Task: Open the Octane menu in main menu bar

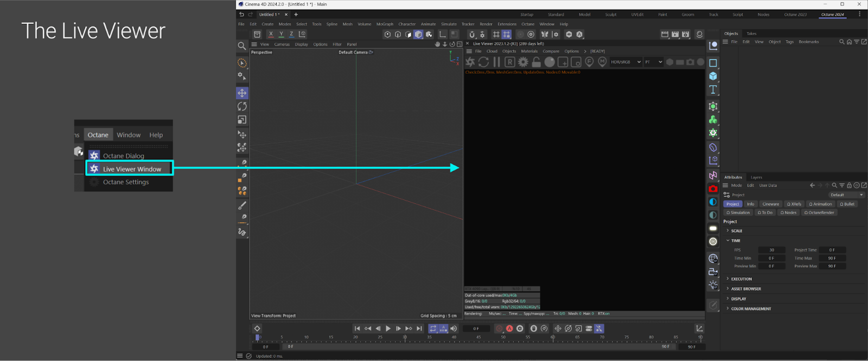Action: (x=528, y=24)
